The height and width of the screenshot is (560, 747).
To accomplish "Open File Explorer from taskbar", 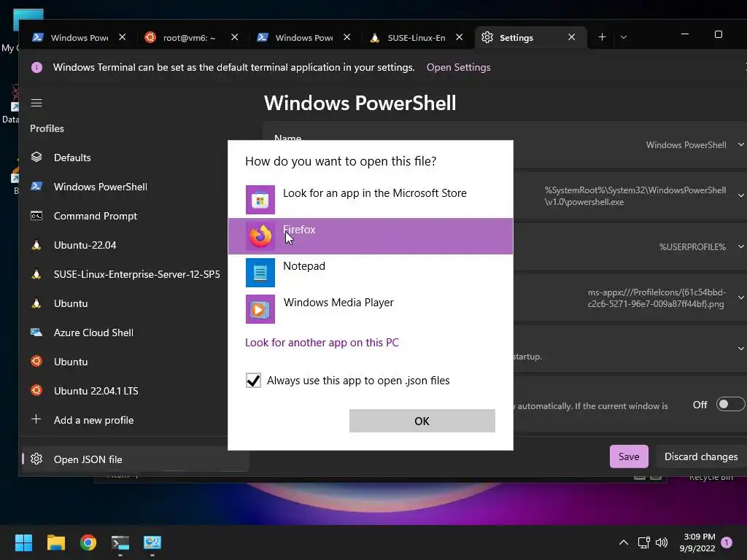I will point(55,542).
